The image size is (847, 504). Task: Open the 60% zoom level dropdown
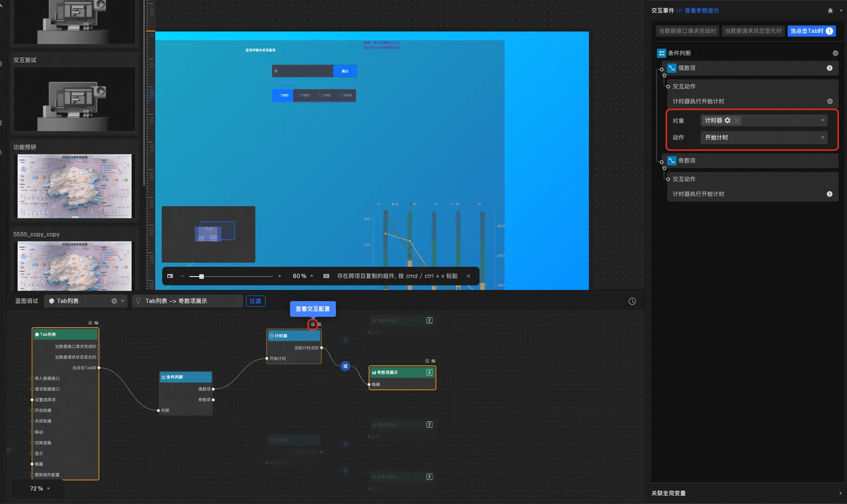click(x=303, y=276)
